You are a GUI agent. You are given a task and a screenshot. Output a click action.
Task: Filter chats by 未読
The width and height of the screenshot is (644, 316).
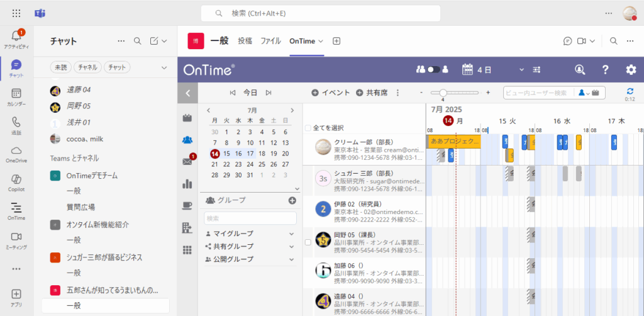[61, 67]
